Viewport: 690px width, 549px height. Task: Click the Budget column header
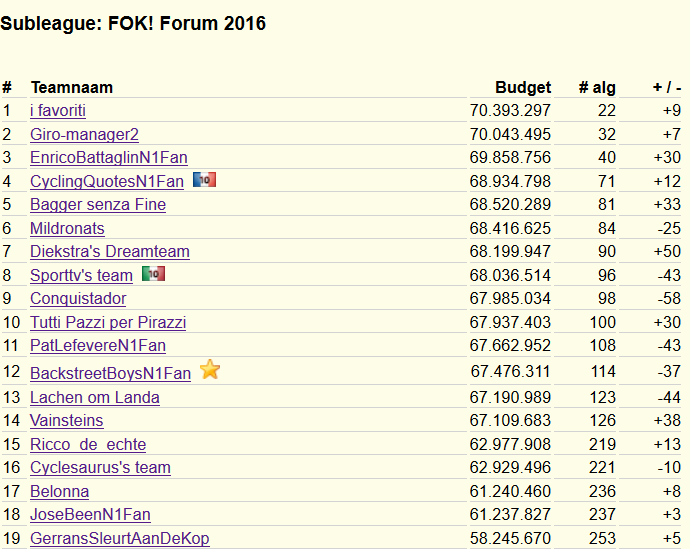point(523,87)
